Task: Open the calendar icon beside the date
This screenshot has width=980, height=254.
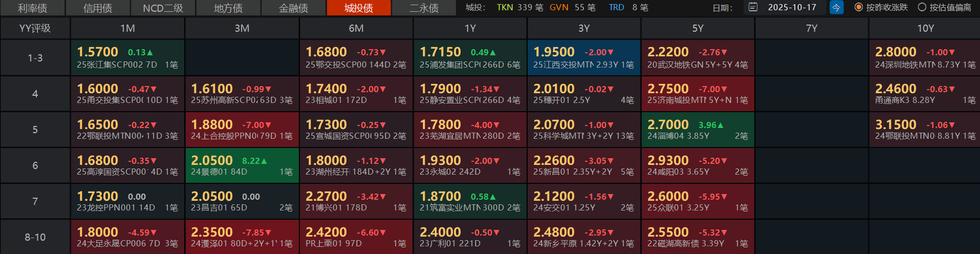Action: point(753,7)
